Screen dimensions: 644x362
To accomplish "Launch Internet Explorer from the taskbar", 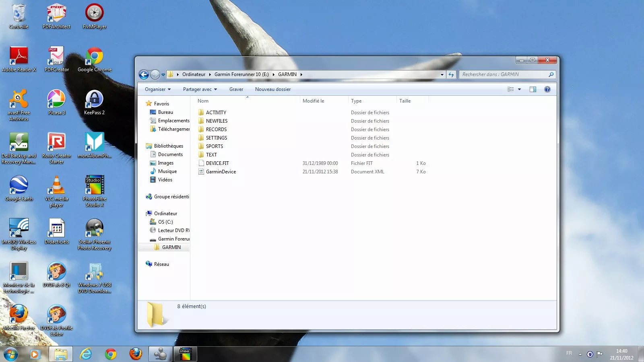I will pos(86,354).
